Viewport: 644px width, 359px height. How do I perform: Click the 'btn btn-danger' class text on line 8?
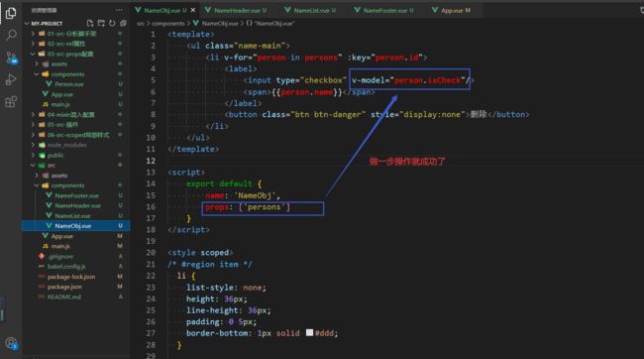pyautogui.click(x=328, y=115)
